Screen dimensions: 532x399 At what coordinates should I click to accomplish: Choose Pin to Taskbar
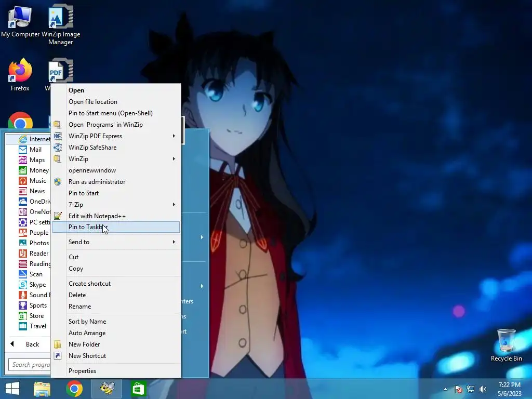tap(116, 227)
